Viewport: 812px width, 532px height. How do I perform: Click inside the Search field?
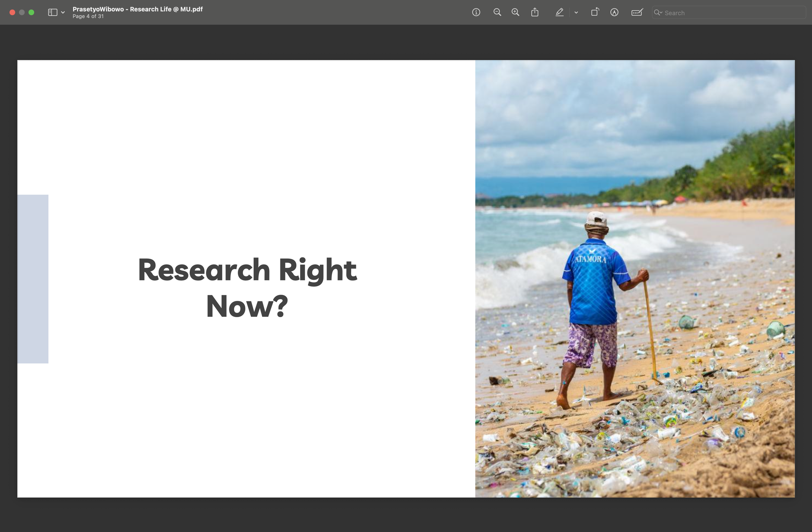pyautogui.click(x=733, y=13)
